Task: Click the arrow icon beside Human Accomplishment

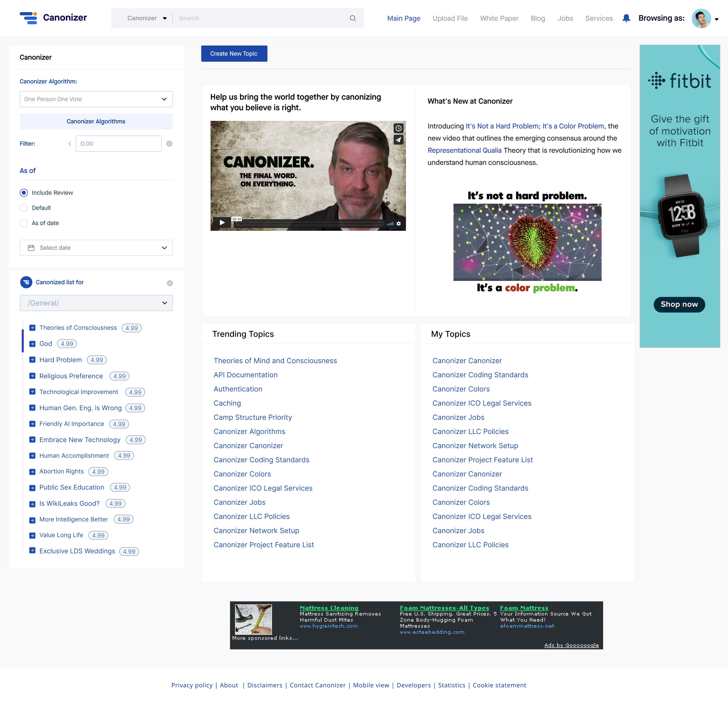Action: (32, 455)
